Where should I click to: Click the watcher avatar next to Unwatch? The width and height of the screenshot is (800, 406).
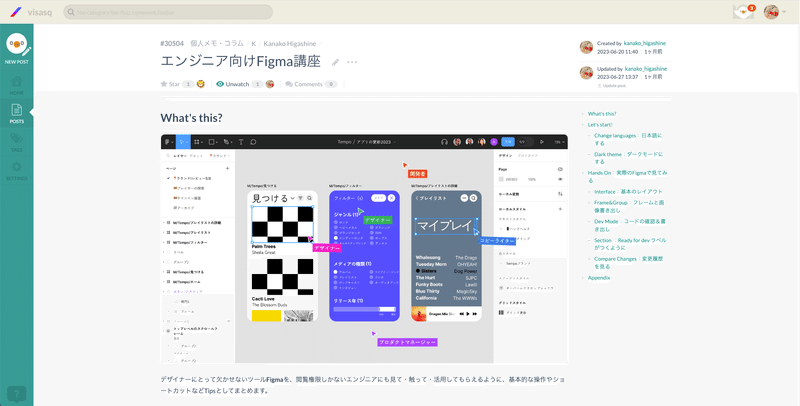pyautogui.click(x=270, y=84)
